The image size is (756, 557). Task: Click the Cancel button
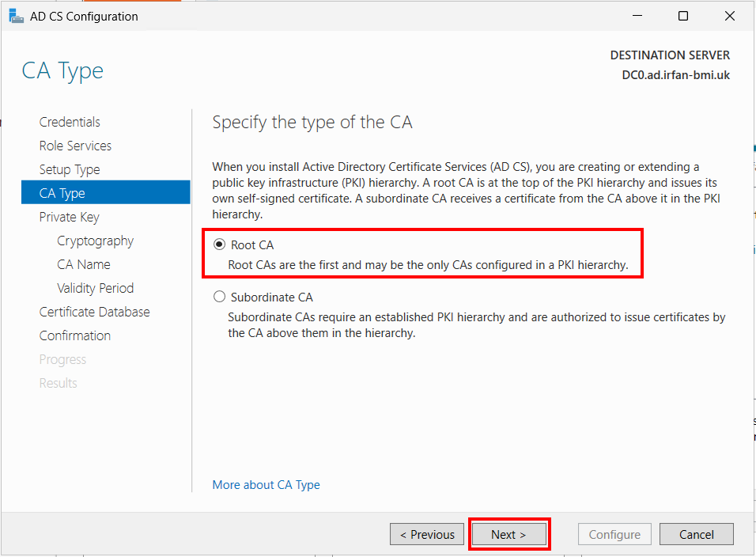point(696,534)
